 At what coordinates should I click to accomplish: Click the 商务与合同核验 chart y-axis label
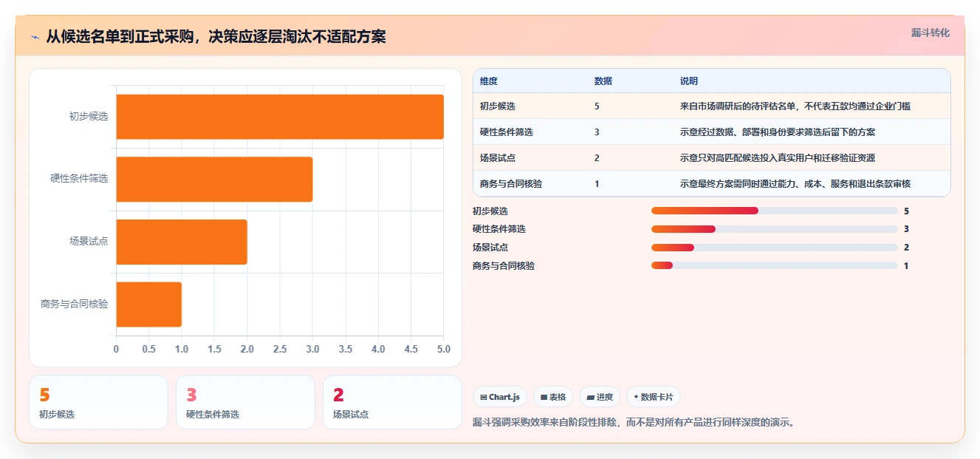point(75,304)
